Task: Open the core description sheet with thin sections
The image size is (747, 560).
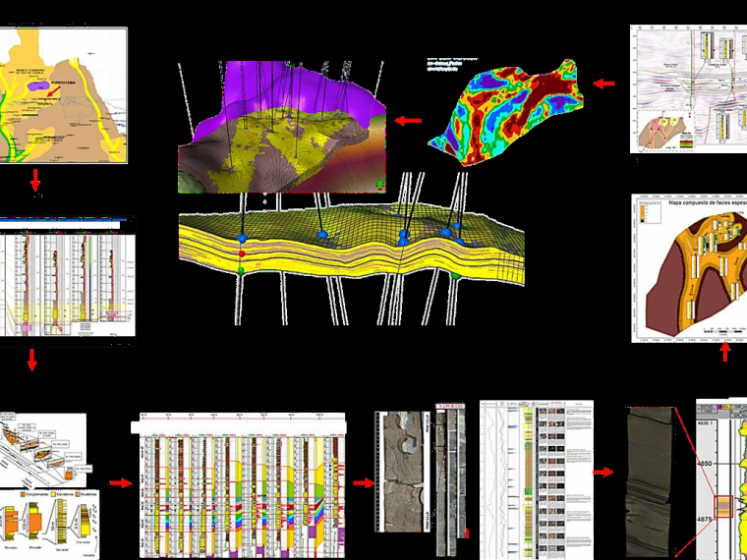Action: click(x=537, y=479)
